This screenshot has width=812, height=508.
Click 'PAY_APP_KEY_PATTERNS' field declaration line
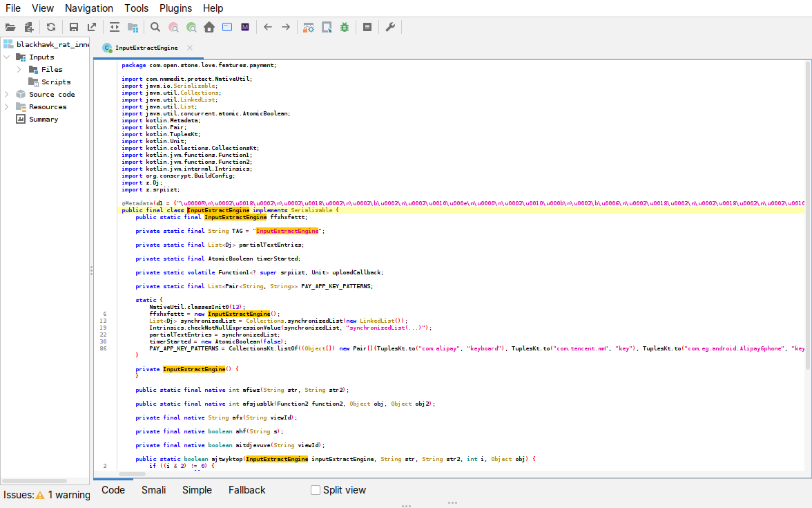(254, 286)
